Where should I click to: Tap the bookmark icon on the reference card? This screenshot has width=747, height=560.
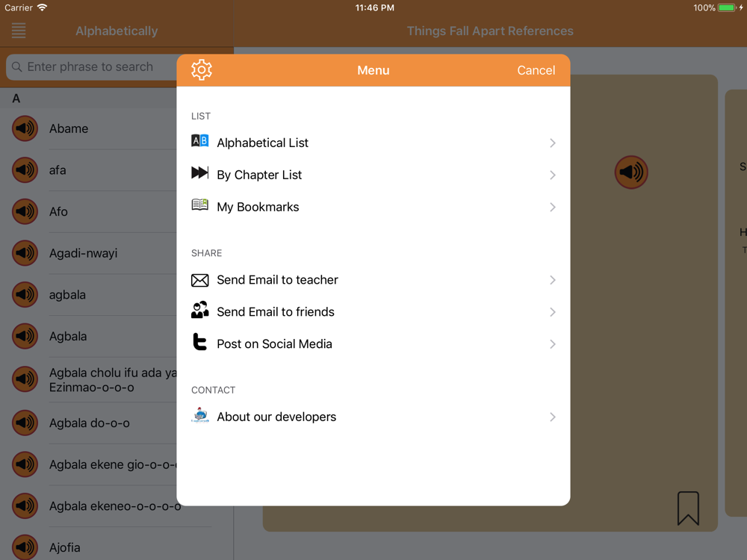[x=689, y=508]
